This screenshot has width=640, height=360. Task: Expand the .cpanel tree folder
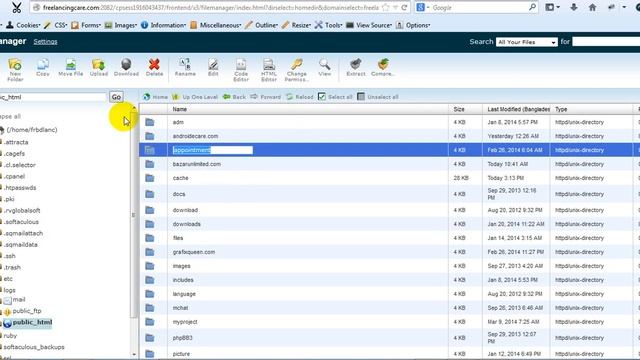point(14,176)
